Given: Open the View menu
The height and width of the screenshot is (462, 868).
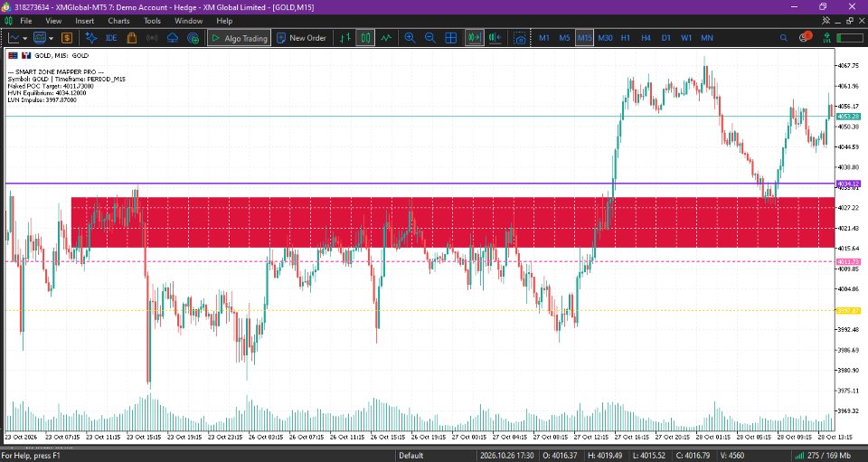Looking at the screenshot, I should 53,21.
